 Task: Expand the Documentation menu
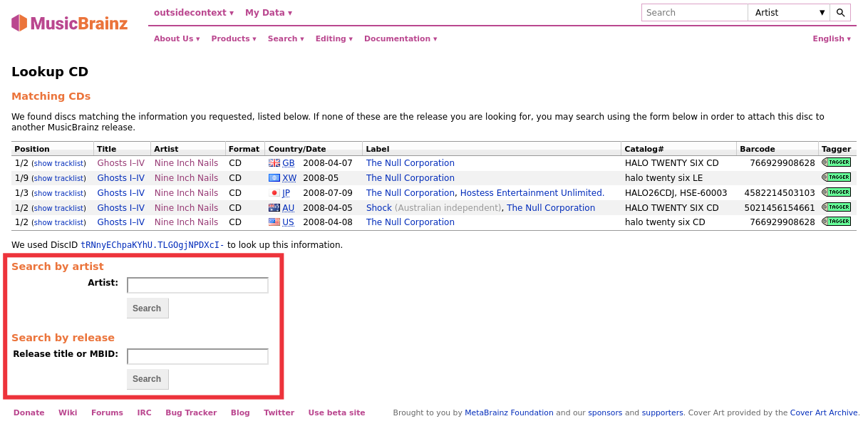(x=401, y=38)
